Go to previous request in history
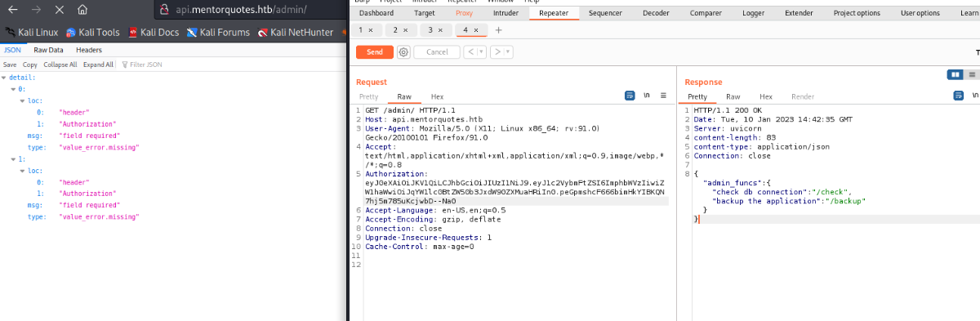 click(470, 52)
